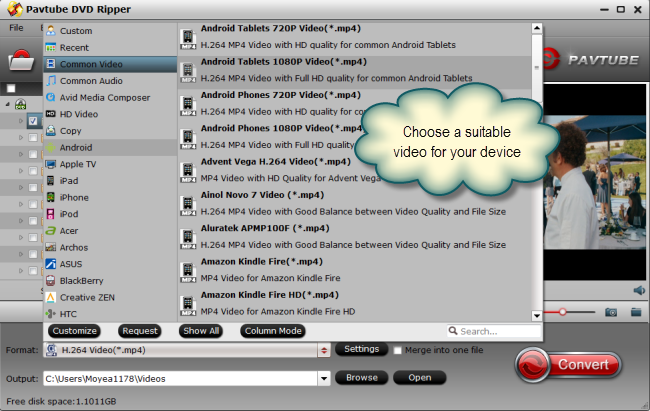This screenshot has width=650, height=411.
Task: Select Android Tablets 1080P Video format
Action: point(354,71)
